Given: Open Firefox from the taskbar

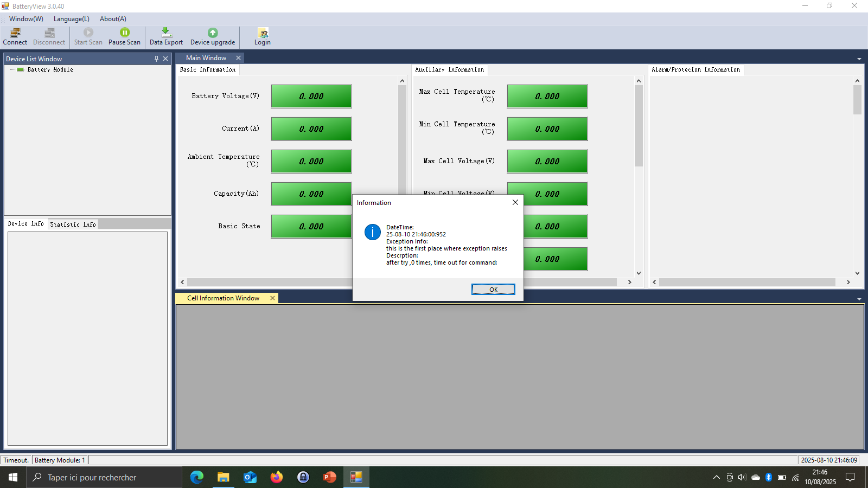Looking at the screenshot, I should point(277,477).
